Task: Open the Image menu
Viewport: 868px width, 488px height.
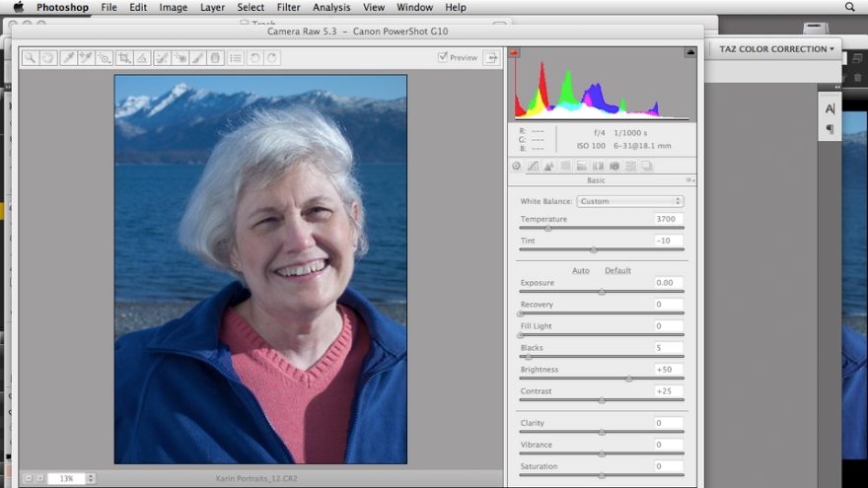Action: [174, 7]
